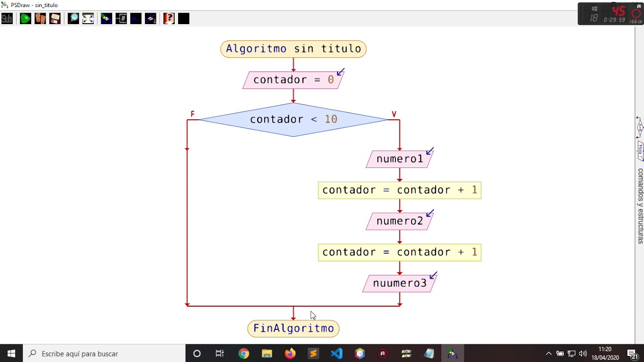
Task: Click the 'Hola' write shape in side panel
Action: point(640,151)
